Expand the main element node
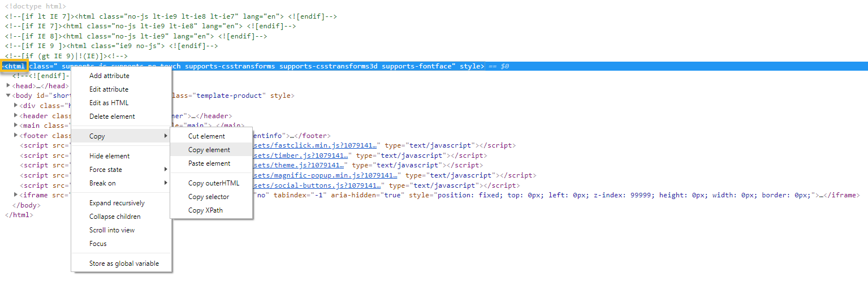 pyautogui.click(x=16, y=126)
